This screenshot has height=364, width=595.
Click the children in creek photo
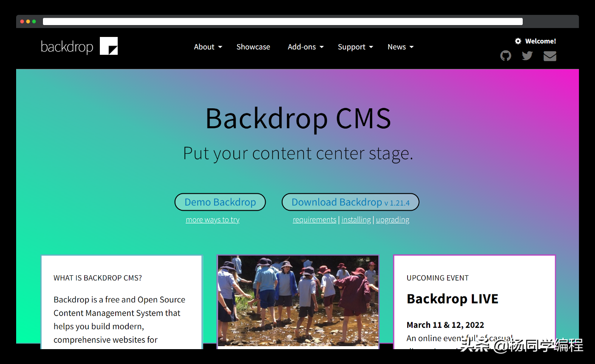(298, 301)
